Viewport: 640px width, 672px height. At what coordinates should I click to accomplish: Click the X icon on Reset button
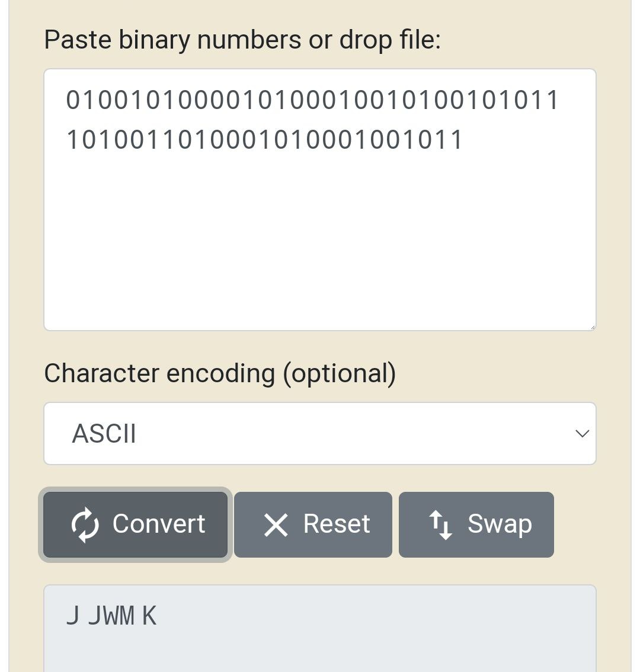[x=276, y=525]
